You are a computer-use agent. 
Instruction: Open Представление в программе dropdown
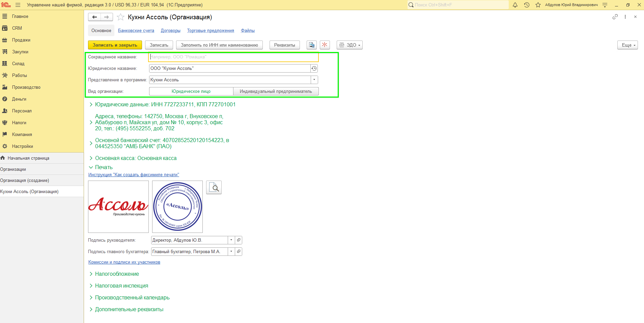pos(314,80)
